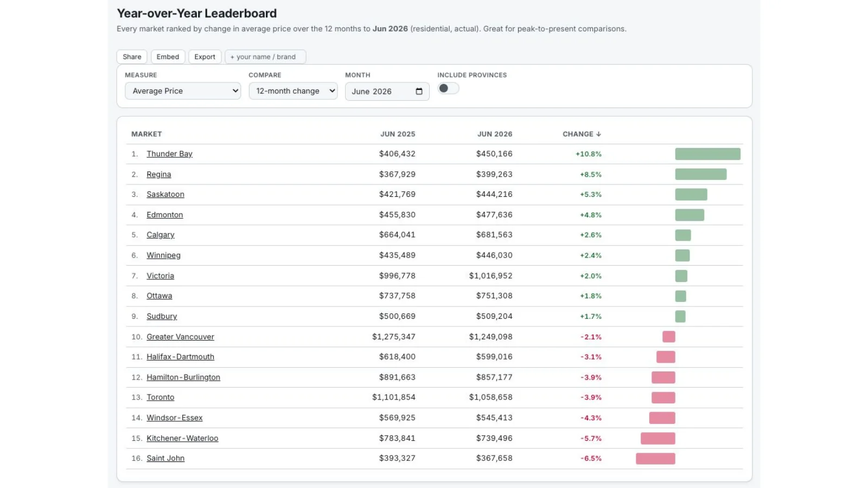Click the MARKET column header
Image resolution: width=868 pixels, height=488 pixels.
(x=146, y=134)
